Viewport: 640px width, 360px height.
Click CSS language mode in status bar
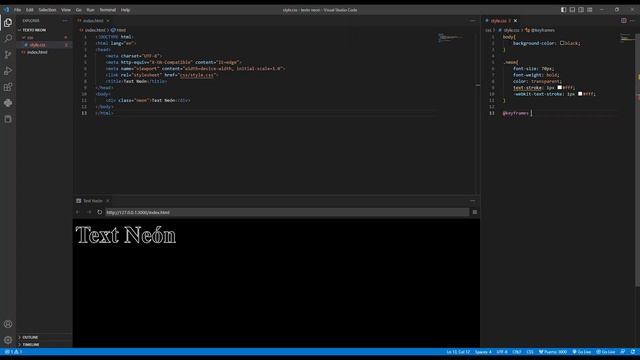pos(530,352)
